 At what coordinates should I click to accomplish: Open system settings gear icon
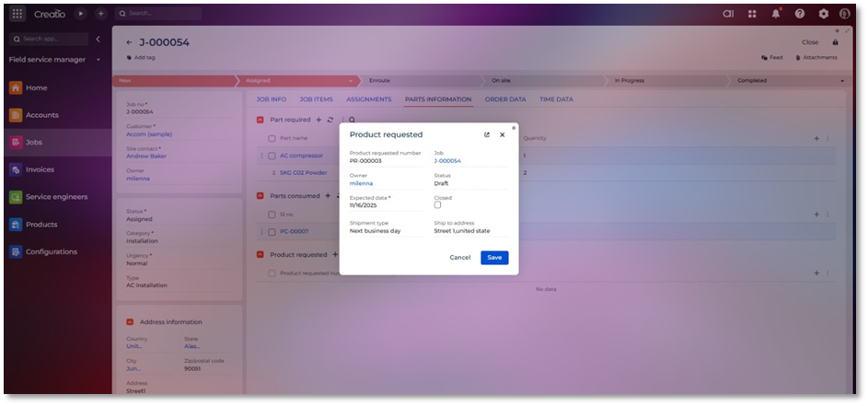824,14
